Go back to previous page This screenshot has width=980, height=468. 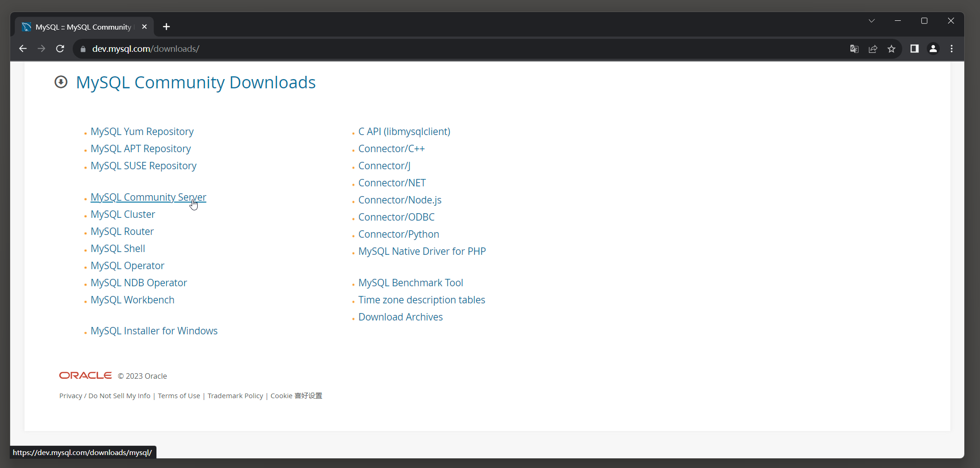click(23, 49)
